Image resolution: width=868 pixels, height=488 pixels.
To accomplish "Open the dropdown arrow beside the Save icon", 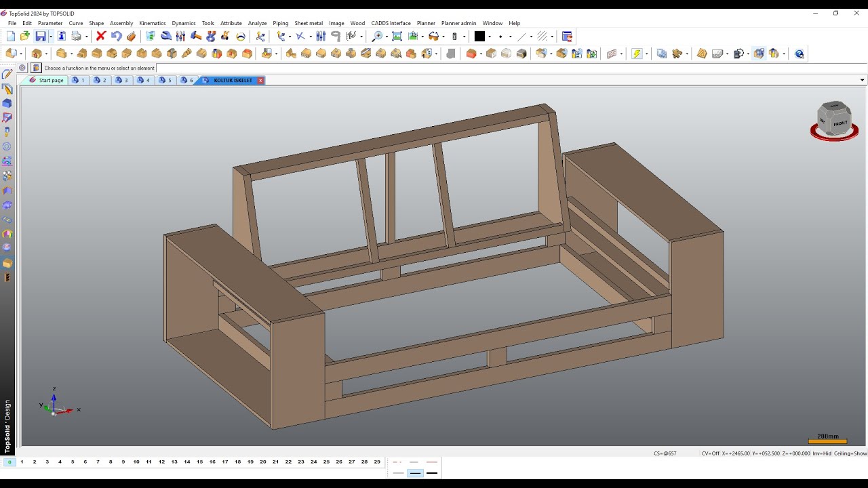I will click(51, 36).
